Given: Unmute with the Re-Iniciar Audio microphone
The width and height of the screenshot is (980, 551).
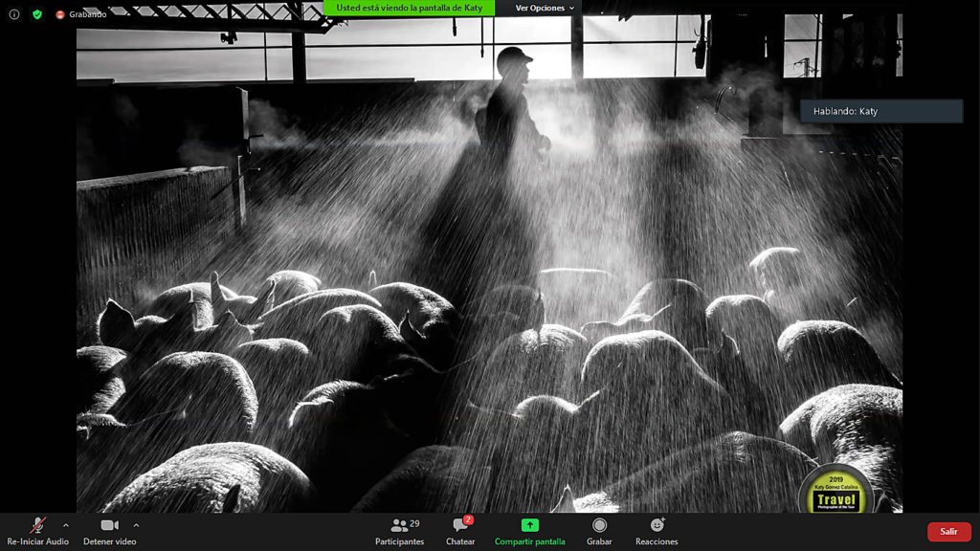Looking at the screenshot, I should point(38,526).
